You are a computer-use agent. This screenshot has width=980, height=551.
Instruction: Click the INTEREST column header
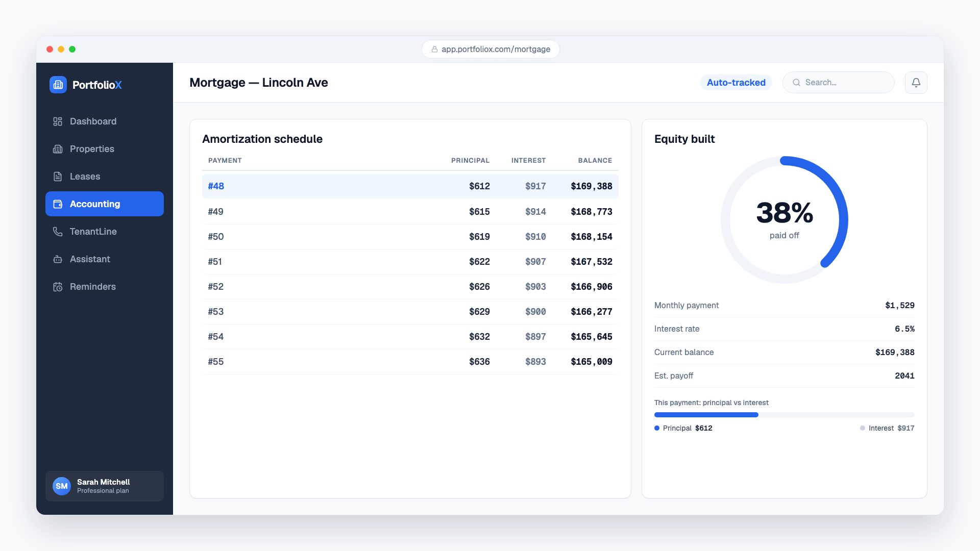tap(528, 160)
